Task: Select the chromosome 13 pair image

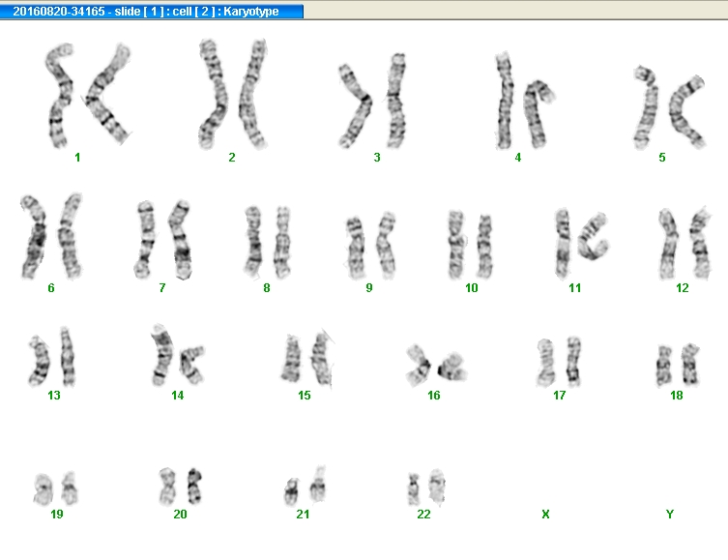Action: (52, 357)
